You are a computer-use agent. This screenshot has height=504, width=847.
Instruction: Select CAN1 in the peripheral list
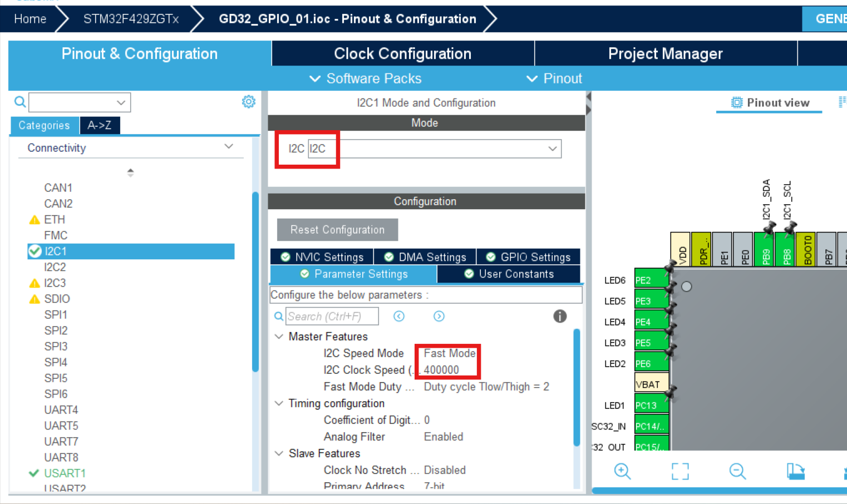click(x=58, y=187)
